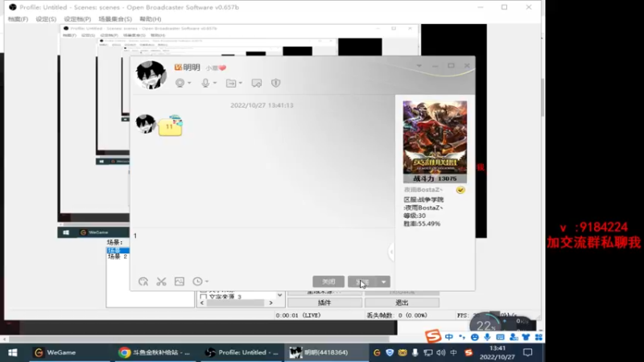Click the Sogou input S logo
The width and height of the screenshot is (644, 362).
[x=433, y=336]
